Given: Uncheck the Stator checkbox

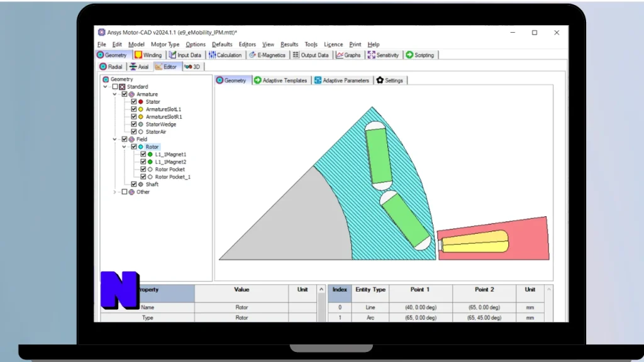Looking at the screenshot, I should (x=134, y=102).
